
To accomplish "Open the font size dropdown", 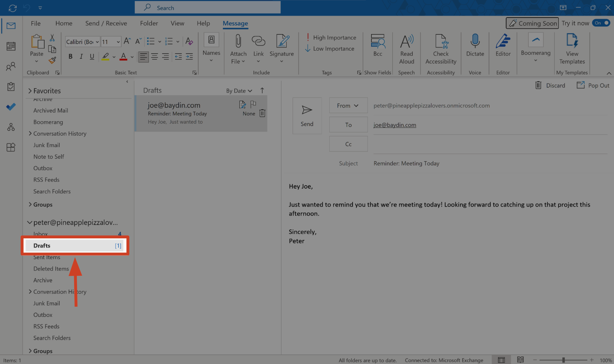I will (118, 42).
